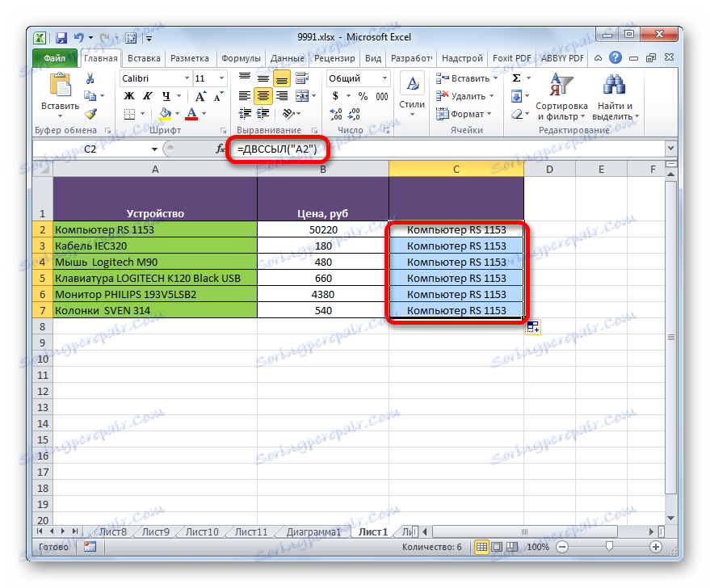Click the Cut scissors icon

coord(90,79)
